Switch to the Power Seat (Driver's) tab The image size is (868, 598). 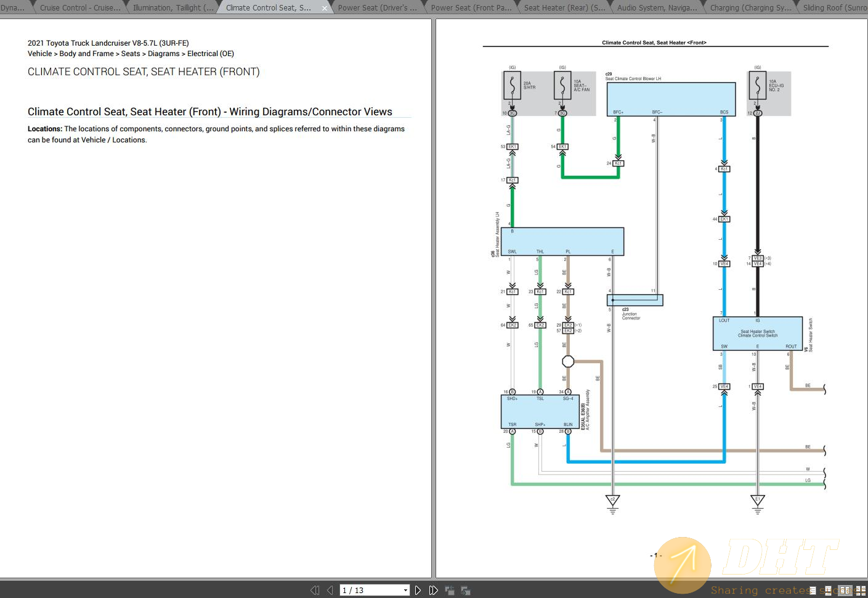point(377,8)
